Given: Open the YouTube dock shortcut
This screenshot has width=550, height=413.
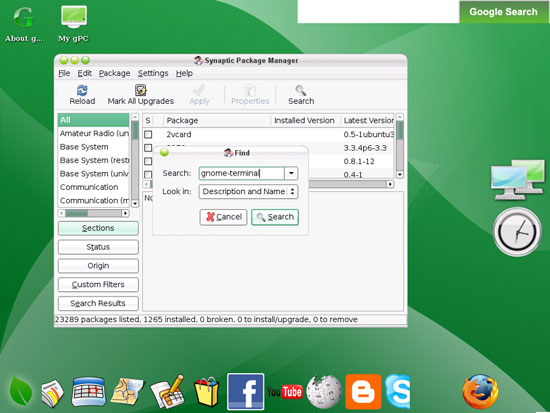Looking at the screenshot, I should pos(284,392).
